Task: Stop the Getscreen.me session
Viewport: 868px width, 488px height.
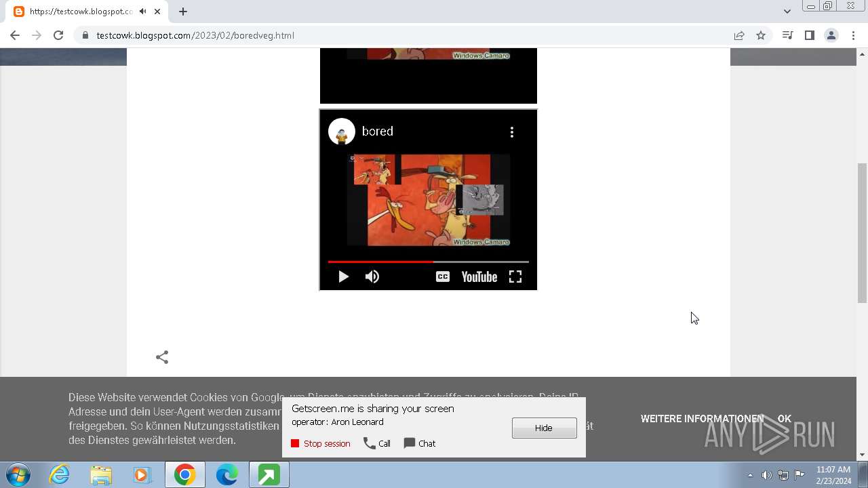Action: click(x=321, y=443)
